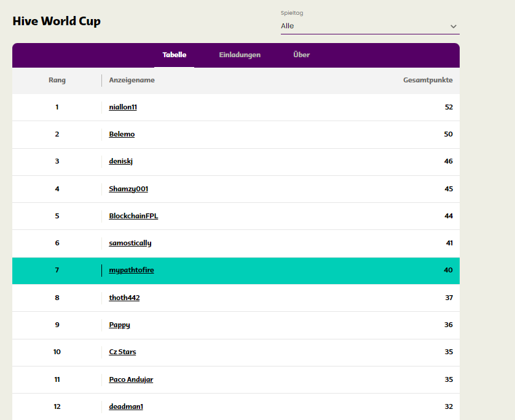Image resolution: width=515 pixels, height=420 pixels.
Task: Open Belemo's team link
Action: (122, 134)
